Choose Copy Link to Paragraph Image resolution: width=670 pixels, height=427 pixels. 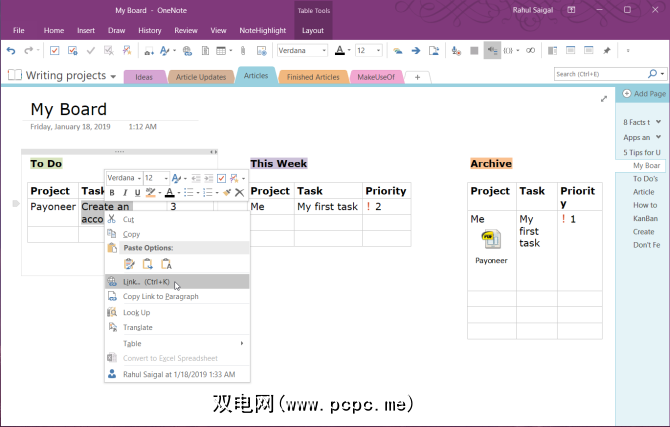[x=160, y=297]
